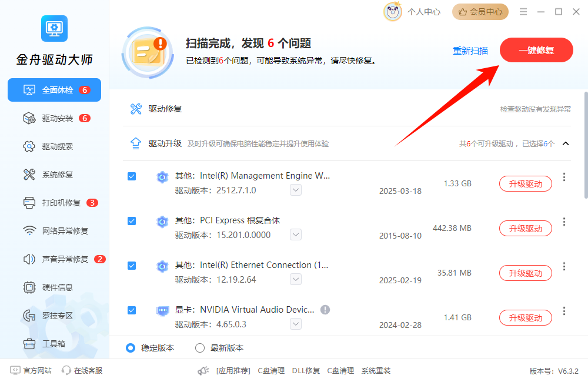Image resolution: width=588 pixels, height=382 pixels.
Task: Open version dropdown for 12.19.2.64
Action: [296, 279]
